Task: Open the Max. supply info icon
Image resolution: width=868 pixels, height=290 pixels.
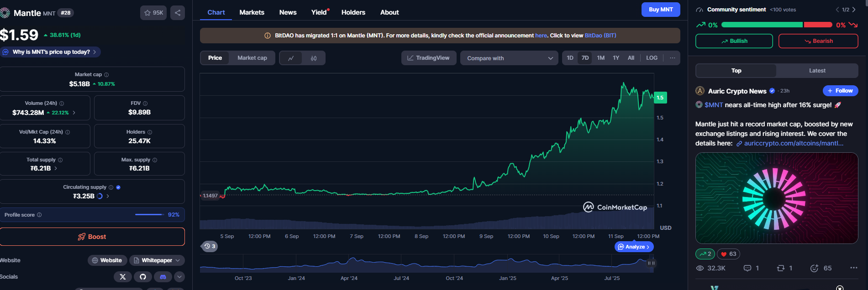Action: point(155,160)
